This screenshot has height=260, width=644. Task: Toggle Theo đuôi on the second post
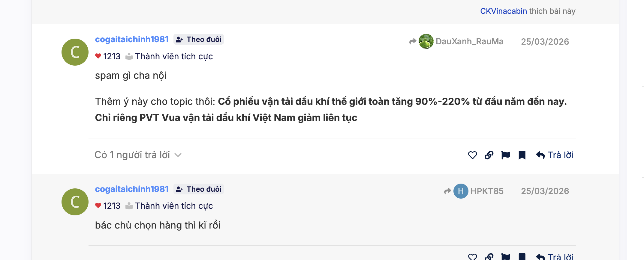tap(199, 189)
